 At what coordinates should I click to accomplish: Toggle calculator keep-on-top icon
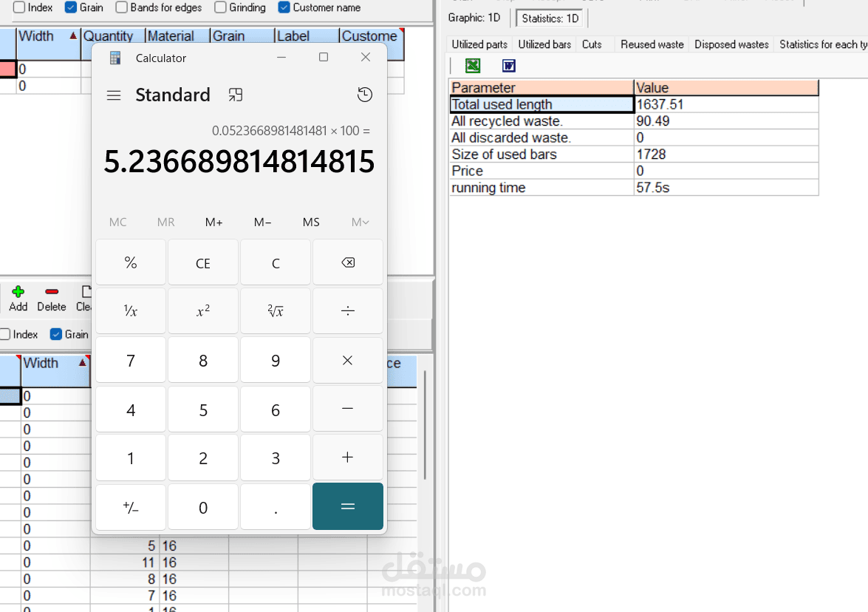coord(236,95)
